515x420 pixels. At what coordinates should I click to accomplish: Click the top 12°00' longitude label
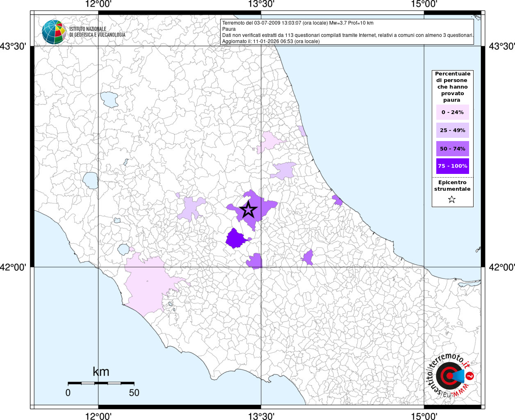98,5
